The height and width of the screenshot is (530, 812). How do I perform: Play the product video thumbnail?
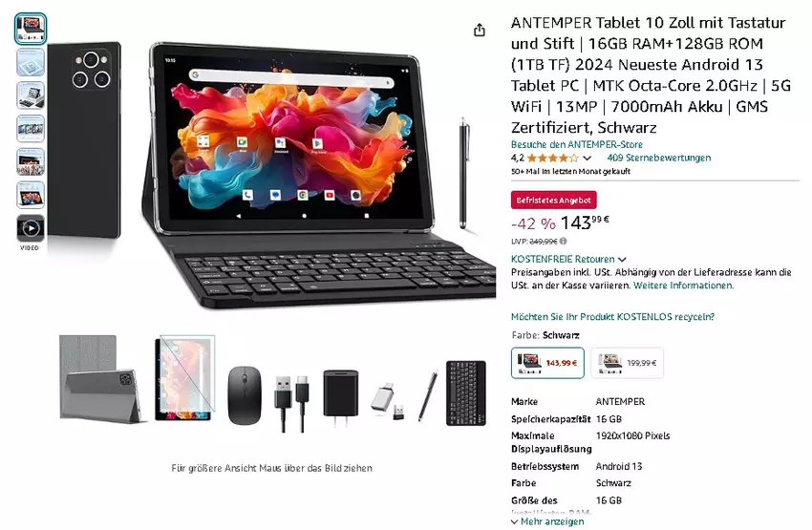coord(31,228)
